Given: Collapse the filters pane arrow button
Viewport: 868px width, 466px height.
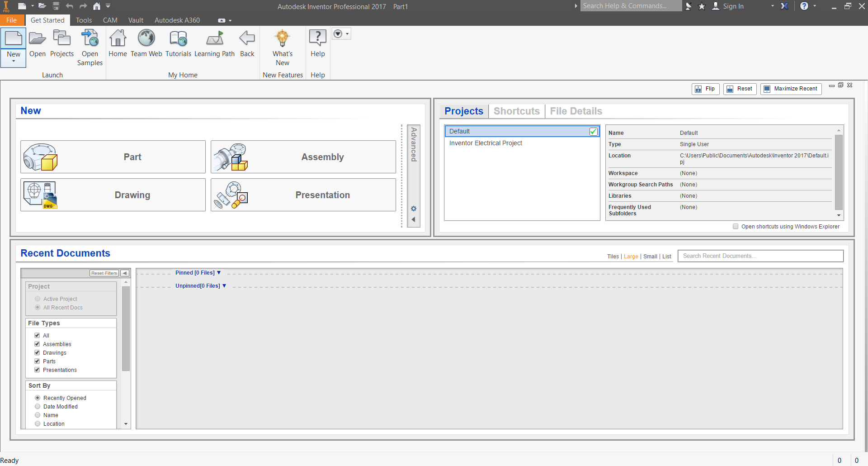Looking at the screenshot, I should pyautogui.click(x=125, y=273).
